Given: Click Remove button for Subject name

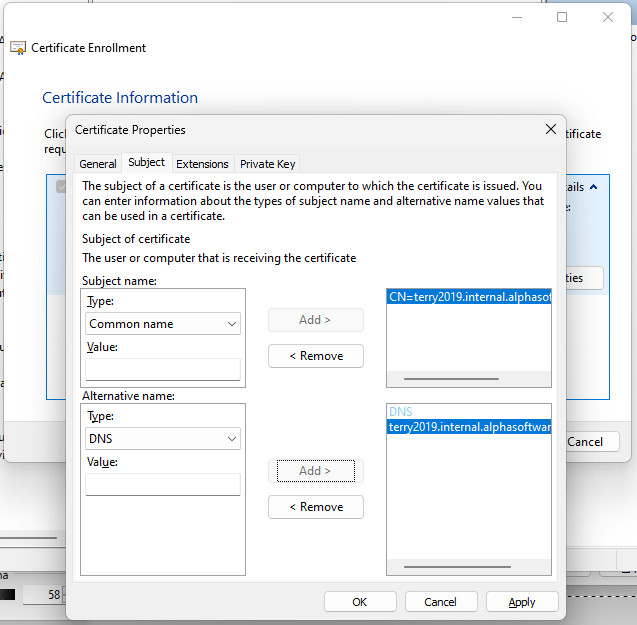Looking at the screenshot, I should (316, 356).
